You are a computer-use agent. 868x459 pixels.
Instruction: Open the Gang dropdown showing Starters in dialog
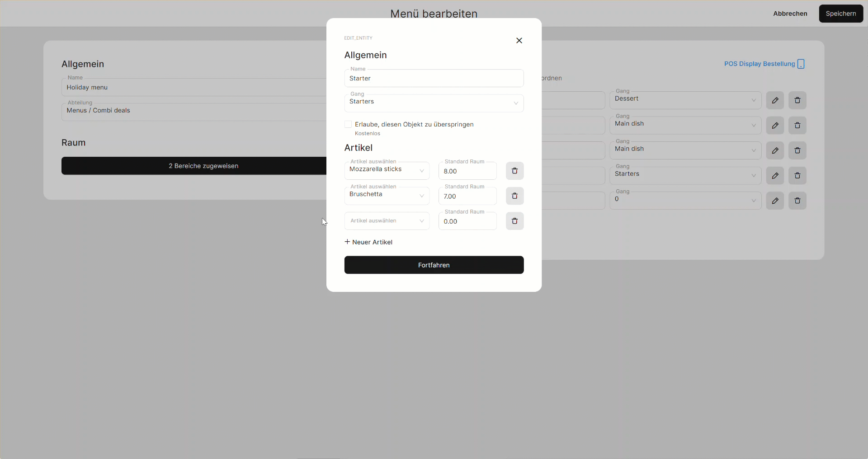[x=434, y=103]
